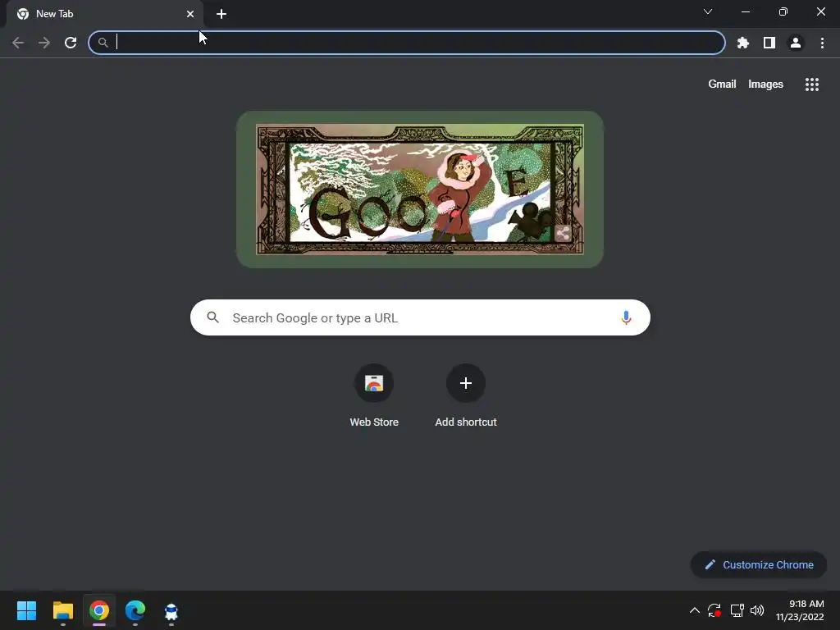Click the browser back arrow
The width and height of the screenshot is (840, 630).
18,43
